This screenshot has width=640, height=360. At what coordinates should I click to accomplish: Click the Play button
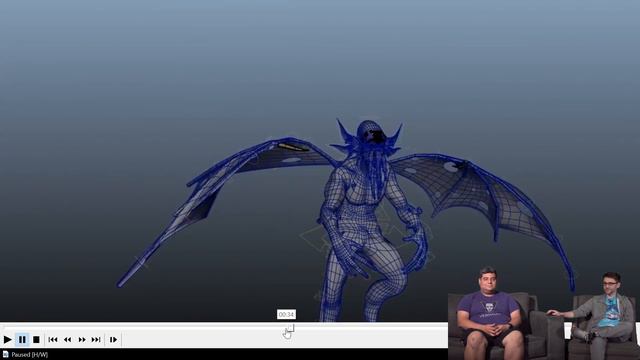click(x=7, y=339)
